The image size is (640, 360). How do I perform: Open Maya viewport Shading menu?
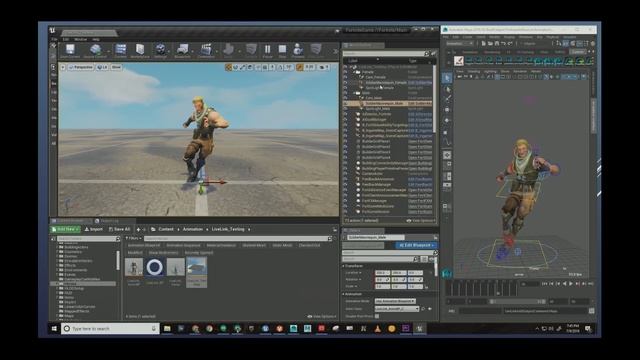473,71
